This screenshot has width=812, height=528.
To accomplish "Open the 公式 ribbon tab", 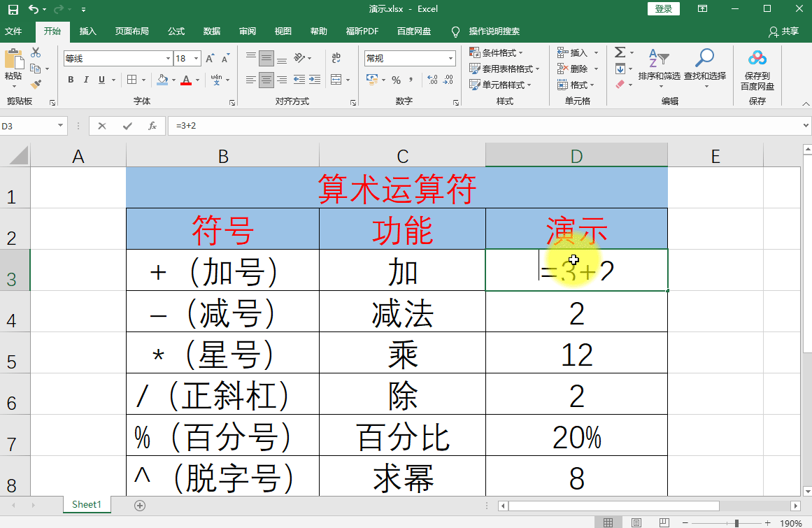I will [176, 31].
